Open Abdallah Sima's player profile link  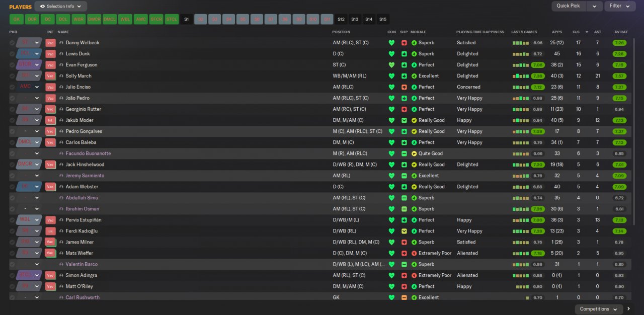(x=82, y=198)
